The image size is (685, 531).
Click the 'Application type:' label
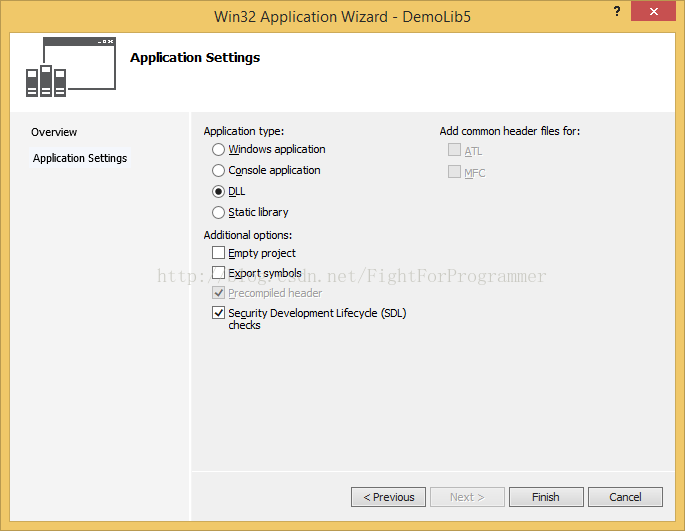tap(244, 131)
